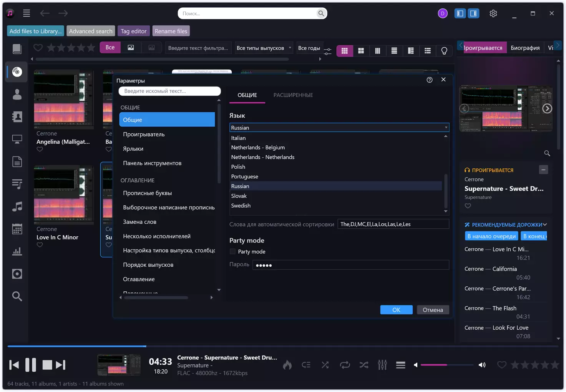Image resolution: width=566 pixels, height=392 pixels.
Task: Toggle the heart under Angelina (Malligator) album
Action: pyautogui.click(x=40, y=149)
